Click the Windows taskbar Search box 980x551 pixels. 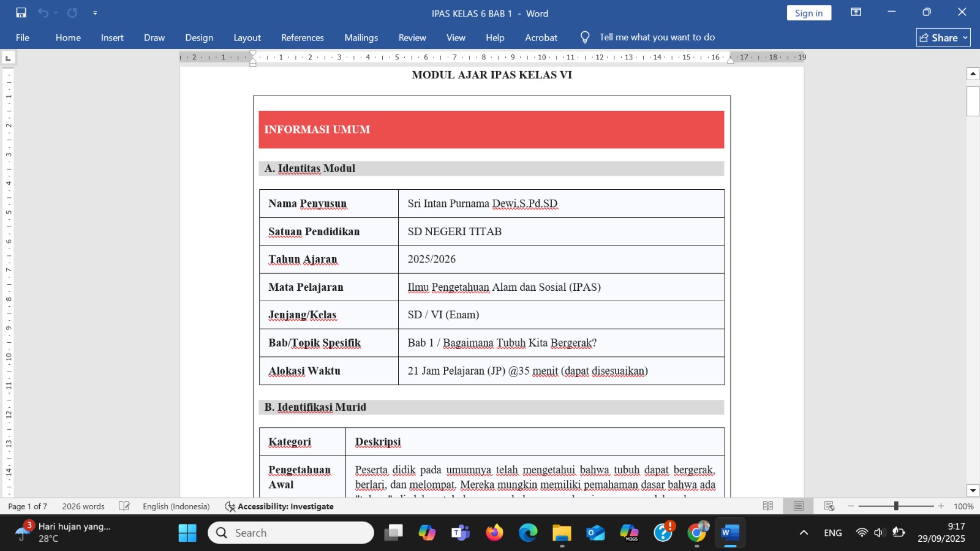[x=291, y=533]
